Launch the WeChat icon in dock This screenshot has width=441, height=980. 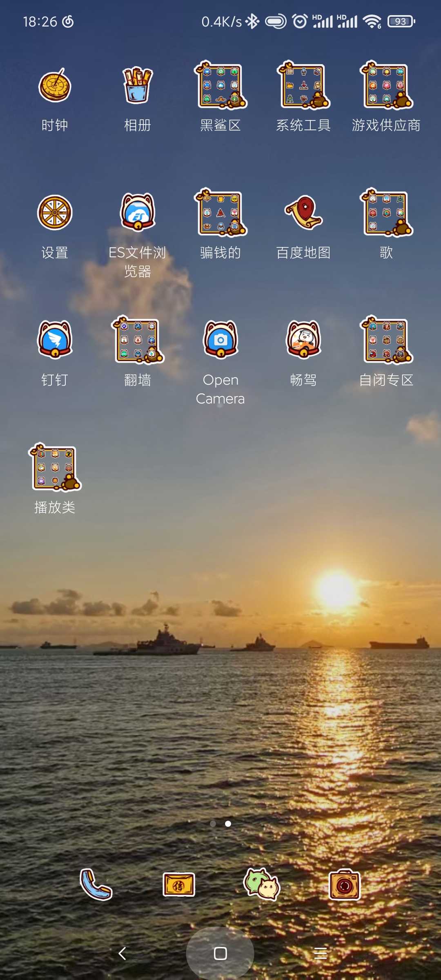(x=262, y=884)
